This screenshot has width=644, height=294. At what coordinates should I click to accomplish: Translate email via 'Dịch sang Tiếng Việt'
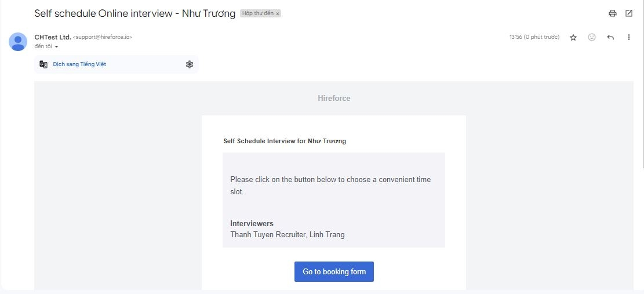(x=79, y=64)
